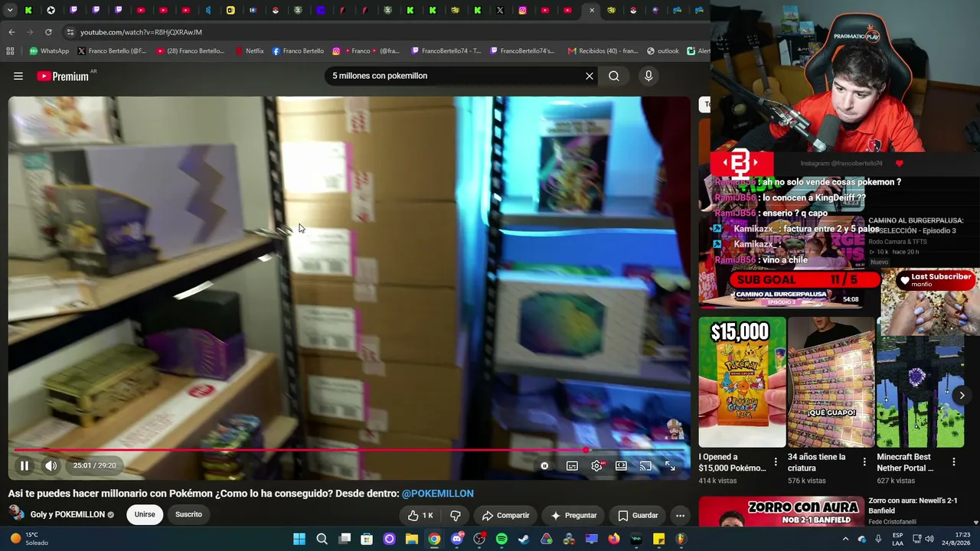980x551 pixels.
Task: Open the outlook bookmark
Action: click(663, 51)
